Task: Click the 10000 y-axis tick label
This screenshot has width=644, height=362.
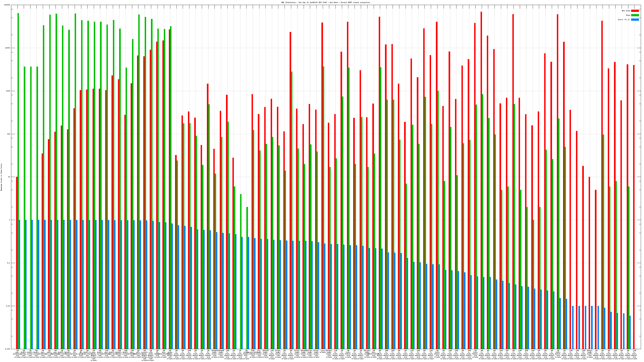Action: (8, 48)
